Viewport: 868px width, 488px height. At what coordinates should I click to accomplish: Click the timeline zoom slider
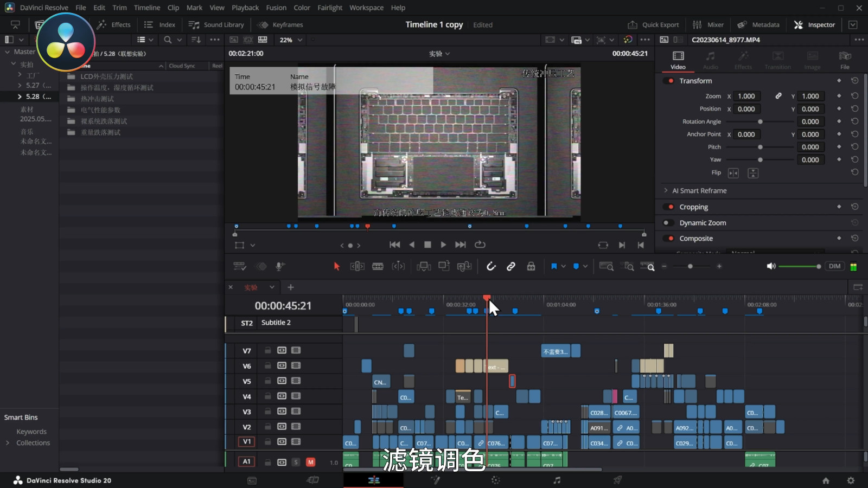click(690, 266)
